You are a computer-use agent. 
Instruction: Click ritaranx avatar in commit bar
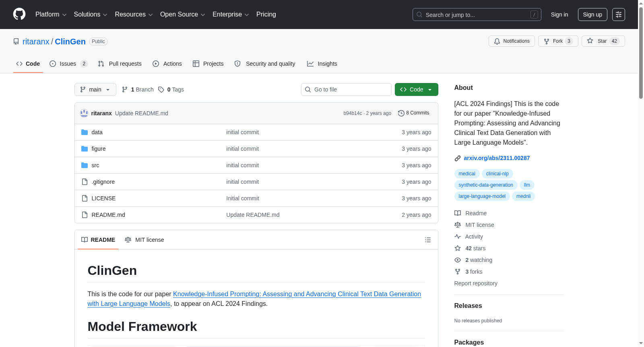[x=84, y=113]
